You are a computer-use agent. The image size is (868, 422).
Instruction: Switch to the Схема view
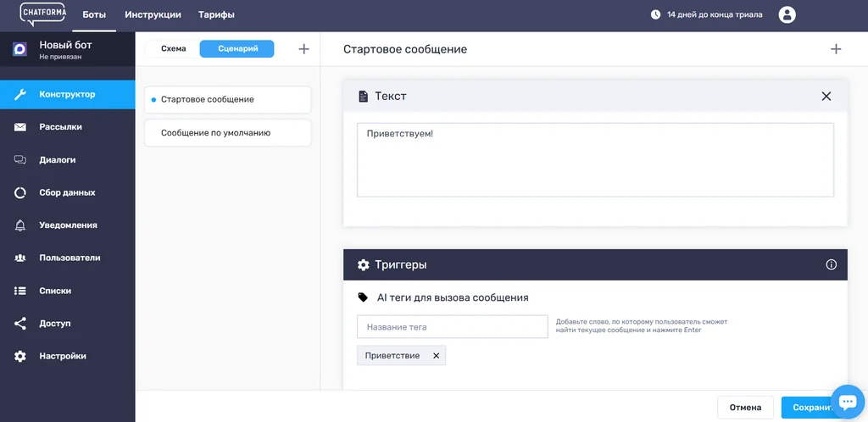[x=173, y=48]
